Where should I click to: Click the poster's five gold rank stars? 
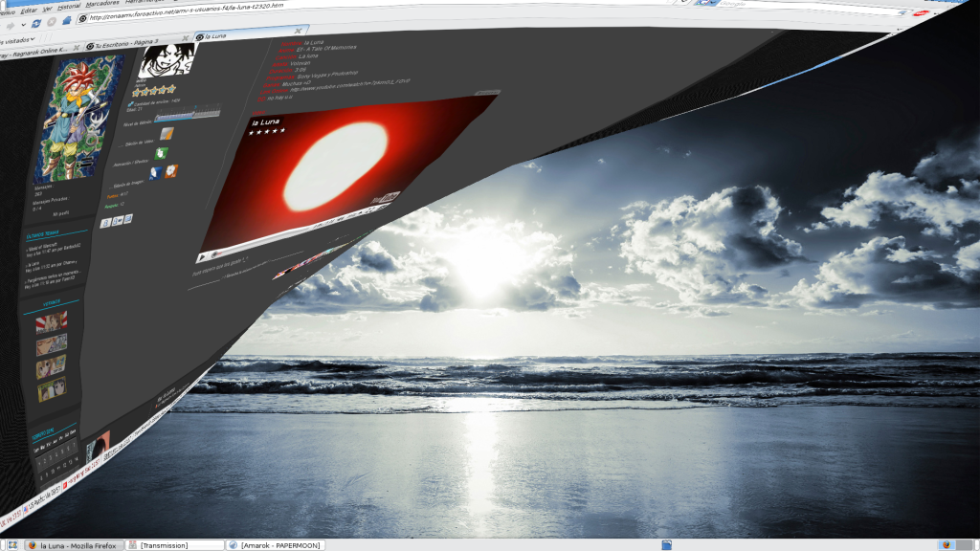click(154, 91)
